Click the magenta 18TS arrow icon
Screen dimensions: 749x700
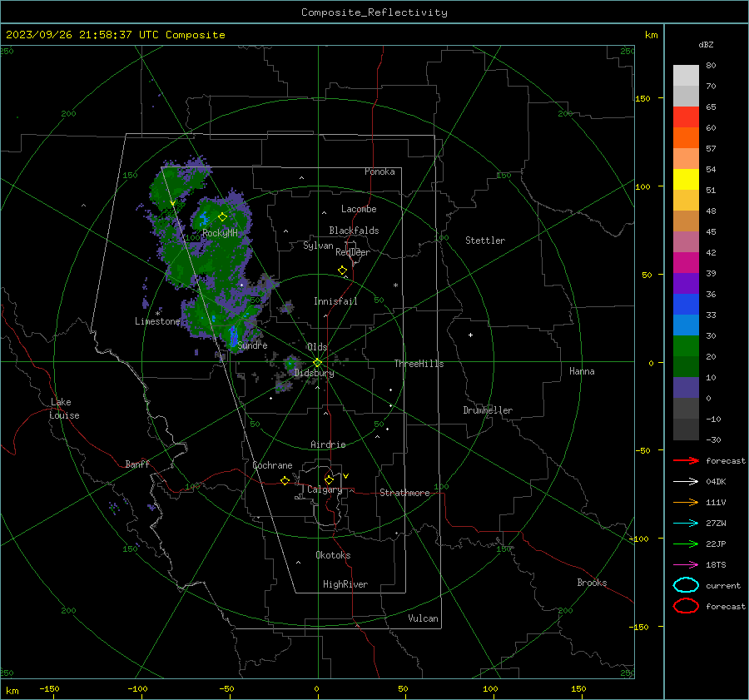click(x=686, y=565)
